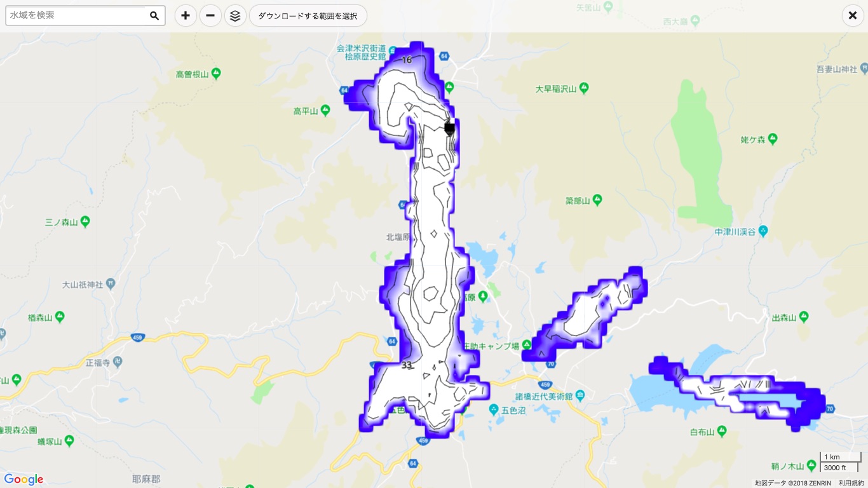Zoom in with the plus button
868x488 pixels.
coord(186,15)
